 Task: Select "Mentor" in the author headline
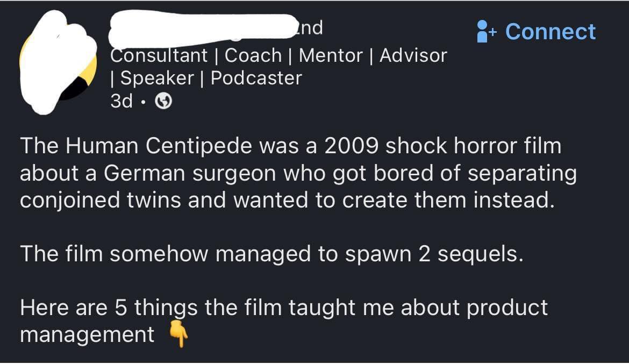pyautogui.click(x=331, y=55)
